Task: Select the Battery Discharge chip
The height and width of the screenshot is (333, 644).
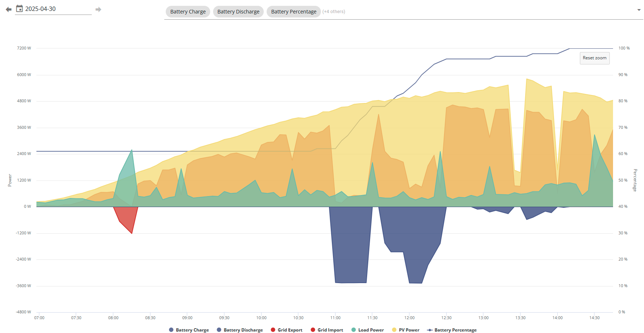Action: (x=238, y=12)
